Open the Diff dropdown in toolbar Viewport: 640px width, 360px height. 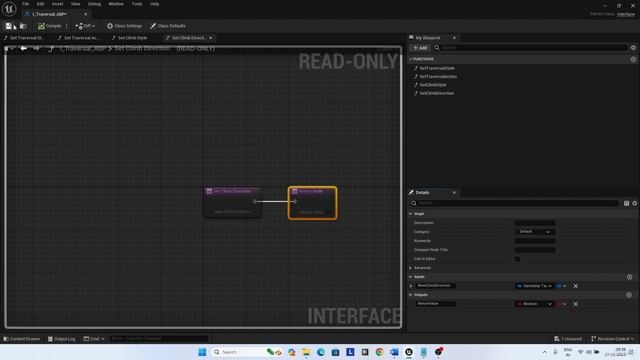85,26
